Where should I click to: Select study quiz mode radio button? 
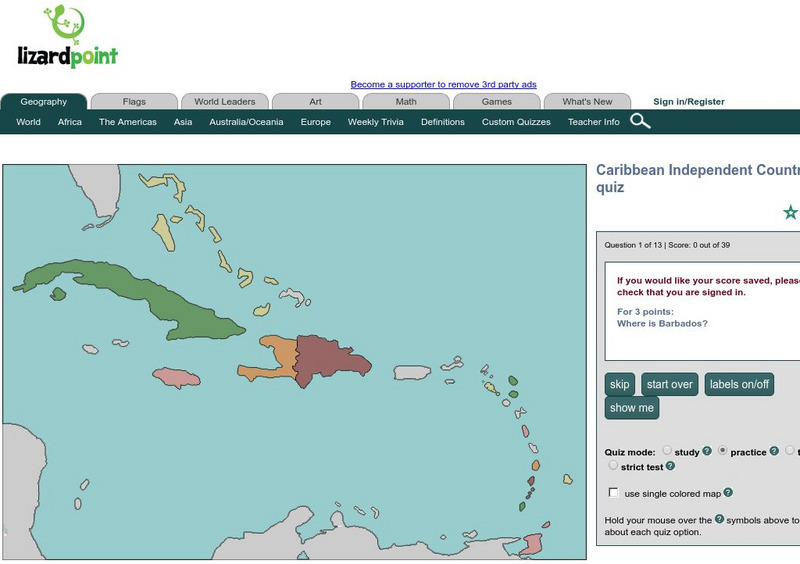coord(667,450)
